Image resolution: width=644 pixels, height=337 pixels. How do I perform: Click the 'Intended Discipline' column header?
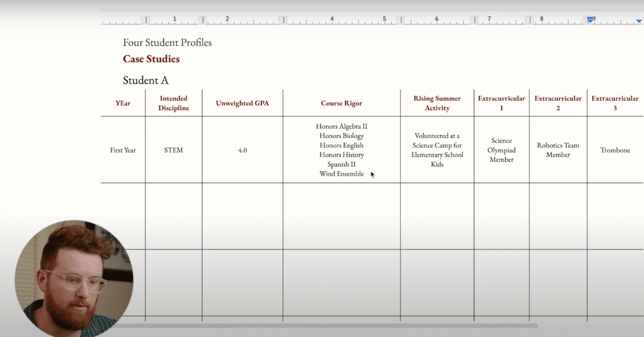(x=174, y=103)
